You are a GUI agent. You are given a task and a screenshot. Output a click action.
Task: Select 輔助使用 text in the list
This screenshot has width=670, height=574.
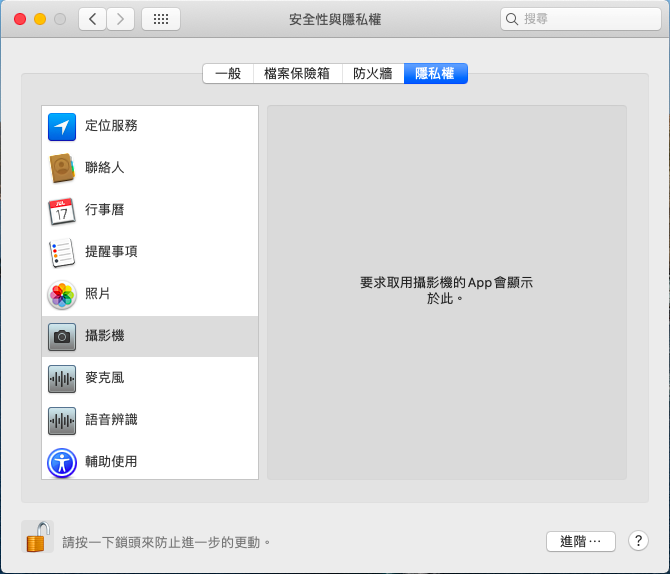tap(111, 461)
